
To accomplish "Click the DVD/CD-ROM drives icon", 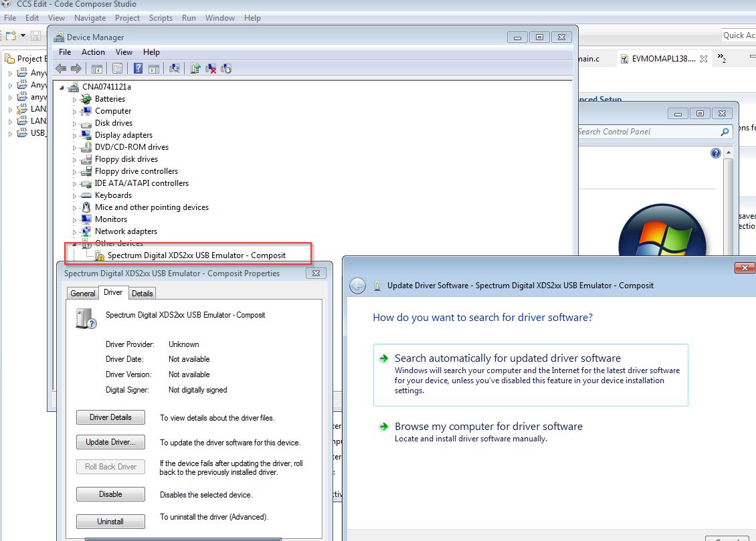I will click(86, 147).
